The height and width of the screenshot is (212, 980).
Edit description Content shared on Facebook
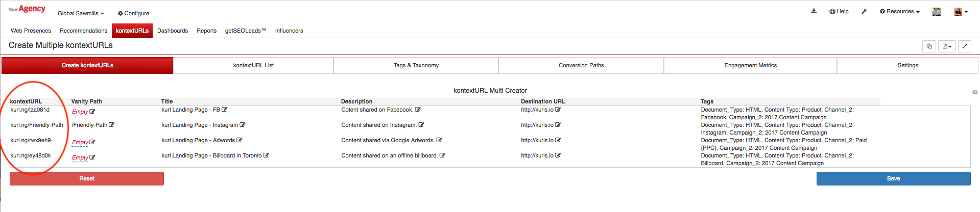[x=418, y=110]
